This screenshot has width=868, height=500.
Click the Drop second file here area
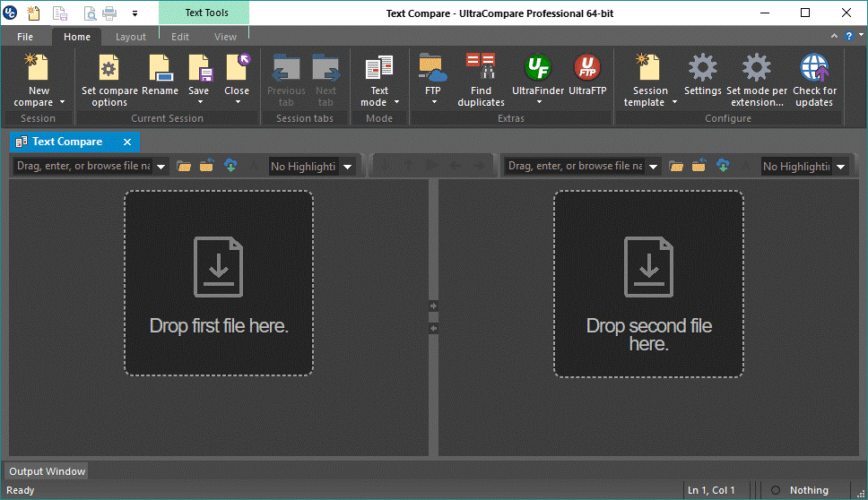pos(649,284)
